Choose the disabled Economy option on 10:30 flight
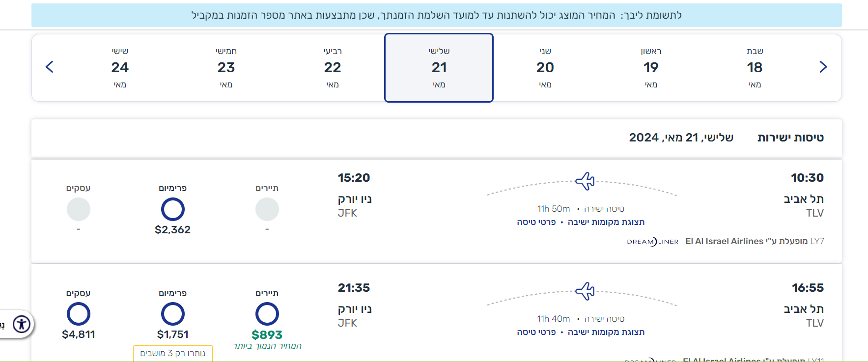Viewport: 868px width, 362px height. [267, 210]
